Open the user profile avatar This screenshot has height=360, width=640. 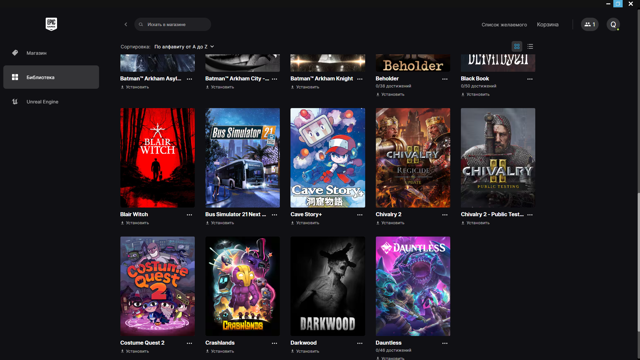pos(613,24)
